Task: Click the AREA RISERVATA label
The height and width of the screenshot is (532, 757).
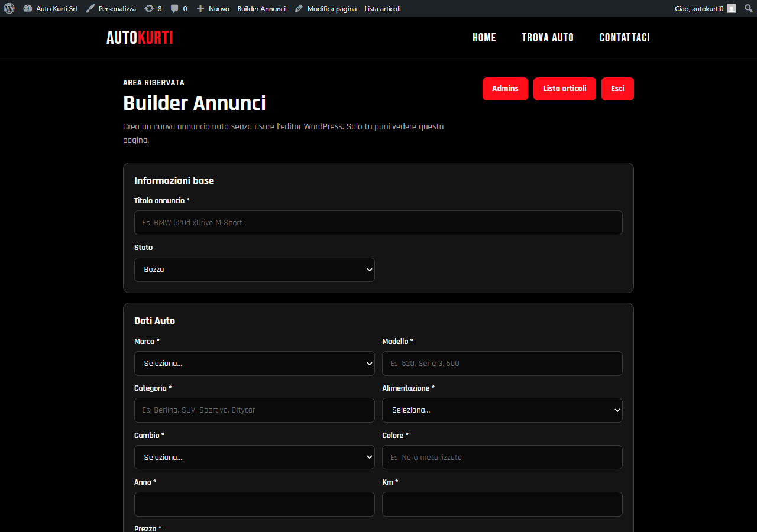Action: [154, 83]
